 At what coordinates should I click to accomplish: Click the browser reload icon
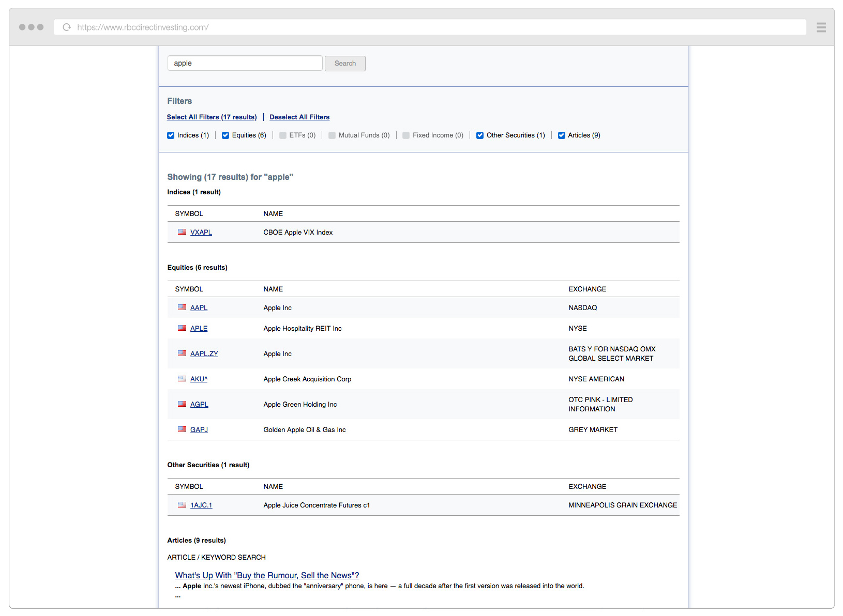point(67,27)
